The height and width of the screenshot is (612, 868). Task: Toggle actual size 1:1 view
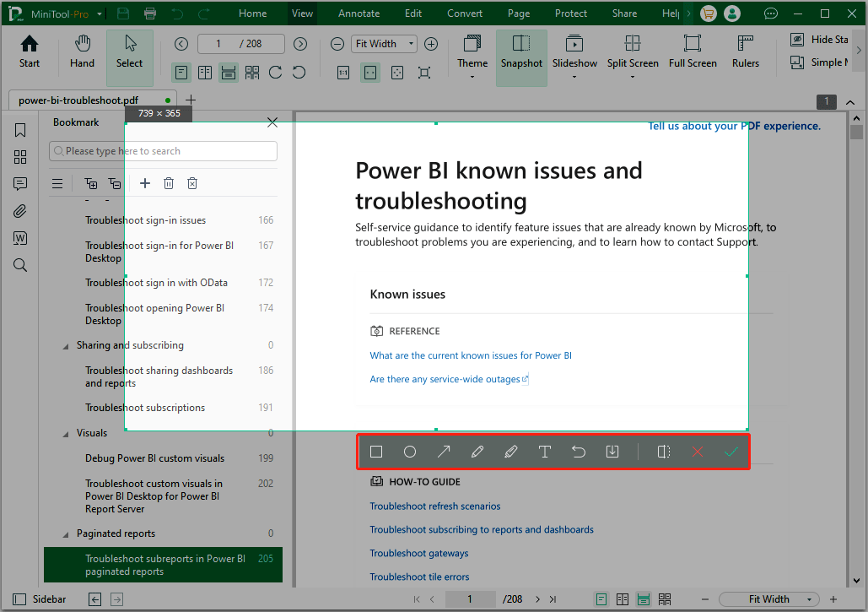click(x=343, y=73)
